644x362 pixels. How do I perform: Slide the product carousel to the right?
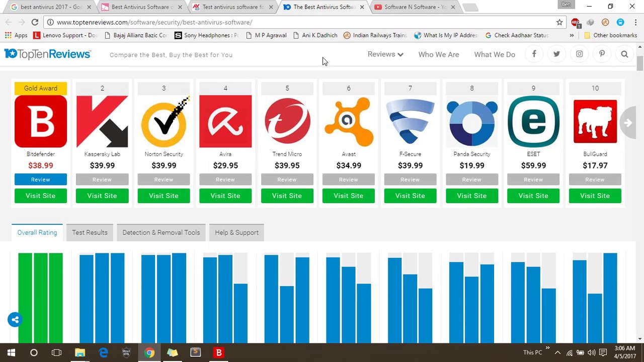click(628, 122)
